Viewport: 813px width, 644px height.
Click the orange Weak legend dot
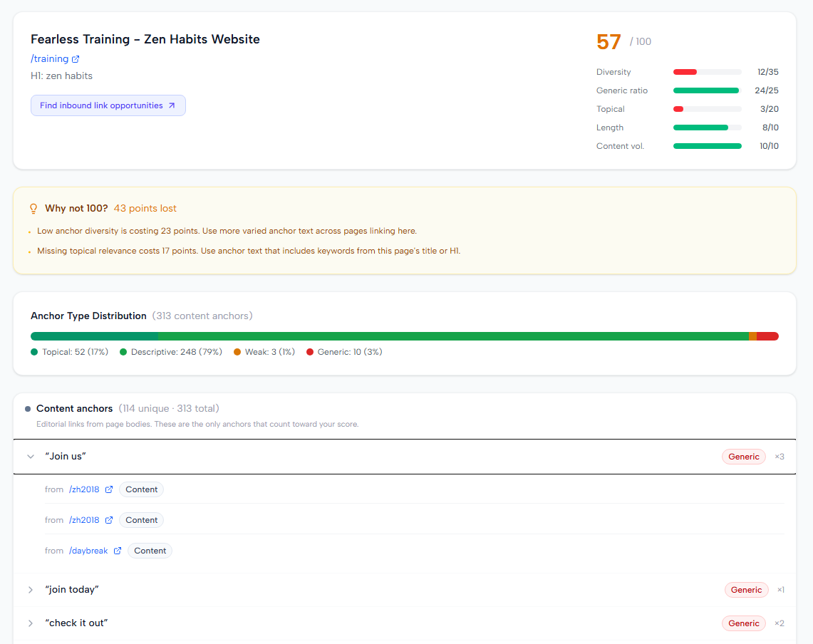(x=237, y=352)
